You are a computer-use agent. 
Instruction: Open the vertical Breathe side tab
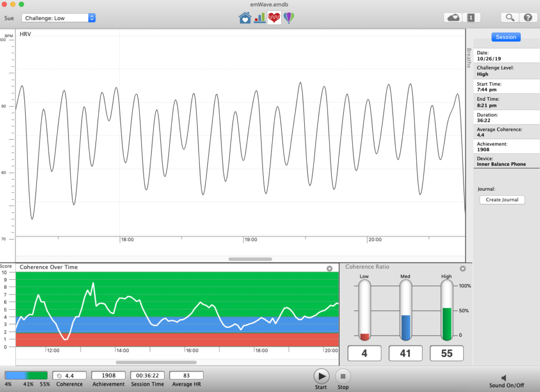click(468, 58)
